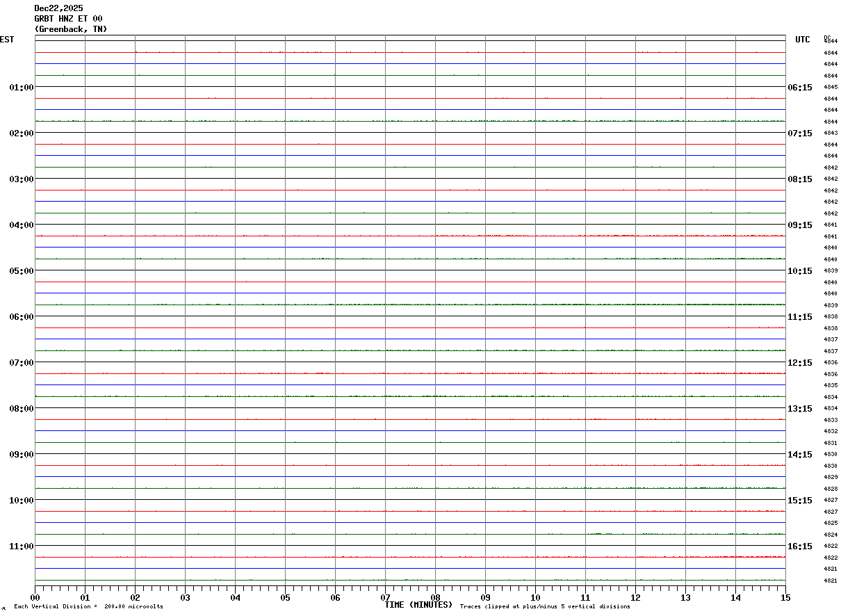Click minute 08 on the bottom axis
This screenshot has width=841, height=616.
(x=436, y=597)
